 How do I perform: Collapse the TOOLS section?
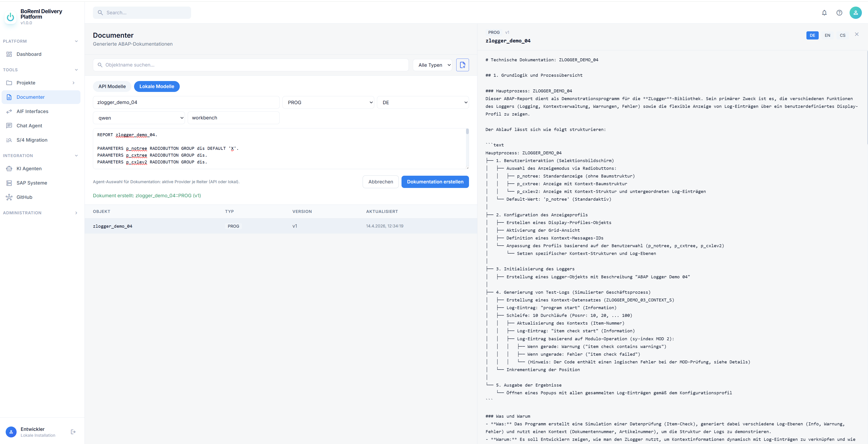tap(77, 70)
